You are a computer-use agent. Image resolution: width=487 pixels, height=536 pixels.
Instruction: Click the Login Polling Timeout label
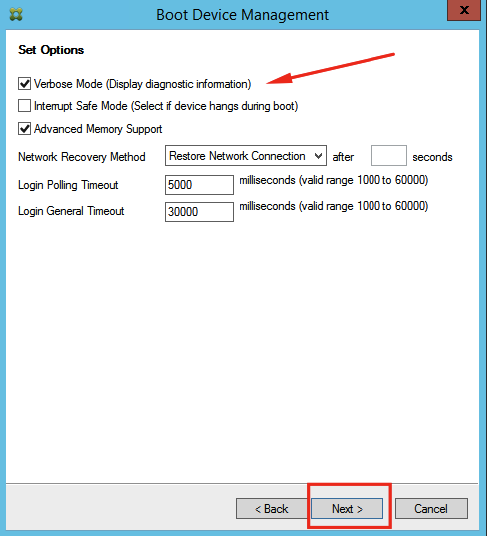68,185
